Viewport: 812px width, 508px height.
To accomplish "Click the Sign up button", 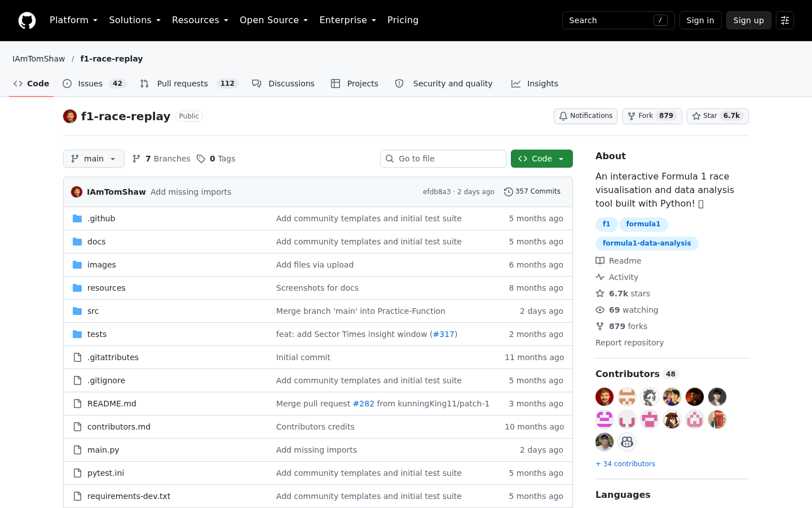I will pyautogui.click(x=749, y=20).
